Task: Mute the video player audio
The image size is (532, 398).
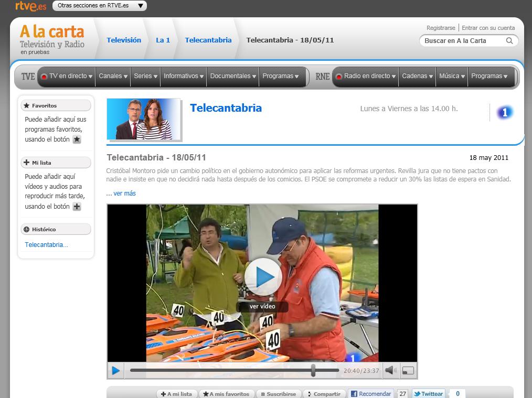Action: coord(390,370)
